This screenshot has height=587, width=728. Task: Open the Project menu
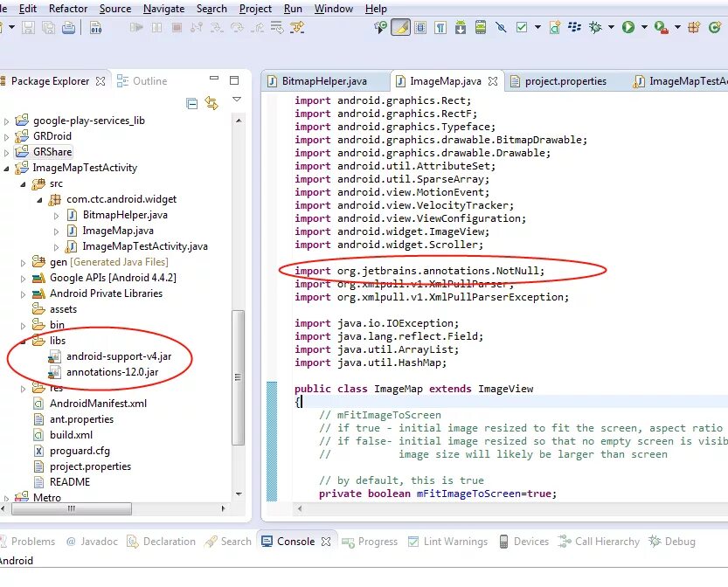pos(255,9)
